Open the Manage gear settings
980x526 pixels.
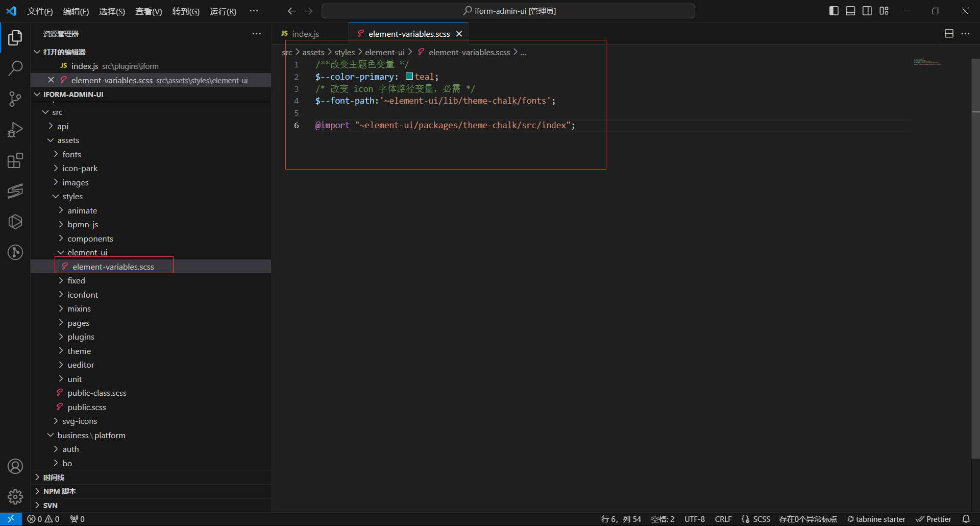click(x=15, y=496)
